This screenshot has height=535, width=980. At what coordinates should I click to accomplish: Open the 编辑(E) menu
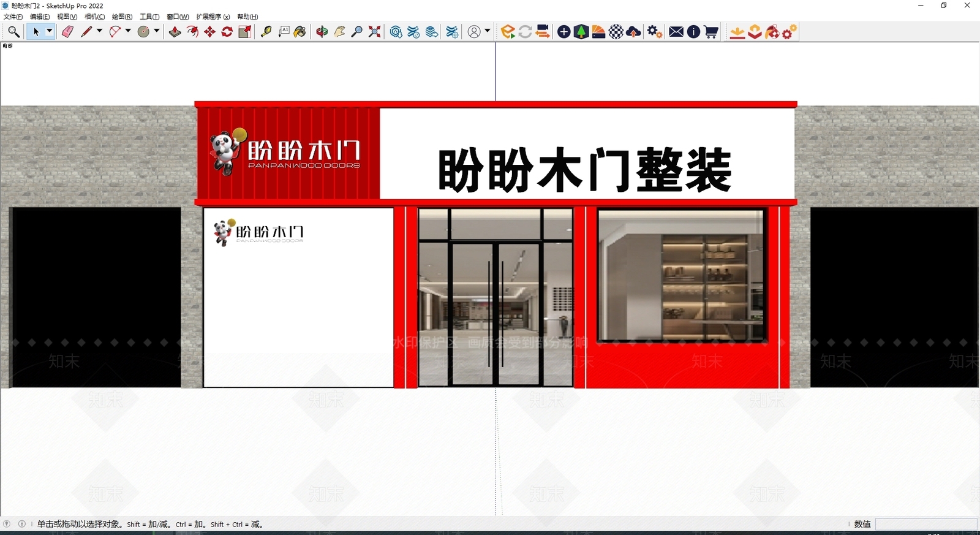[x=40, y=17]
